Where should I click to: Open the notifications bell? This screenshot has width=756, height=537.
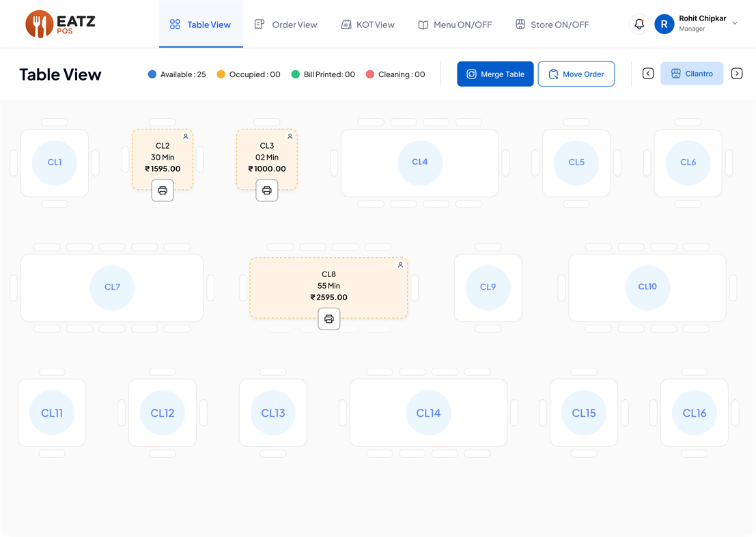[x=639, y=24]
